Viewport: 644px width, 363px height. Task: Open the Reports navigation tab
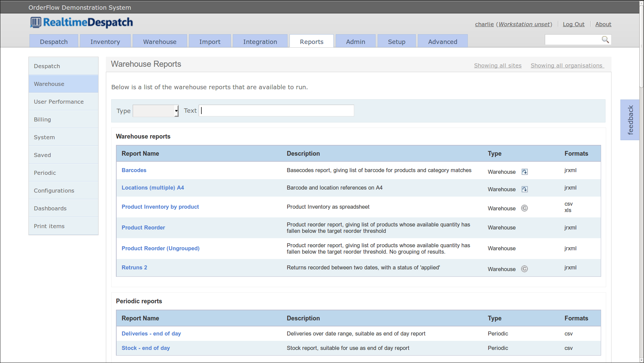311,42
